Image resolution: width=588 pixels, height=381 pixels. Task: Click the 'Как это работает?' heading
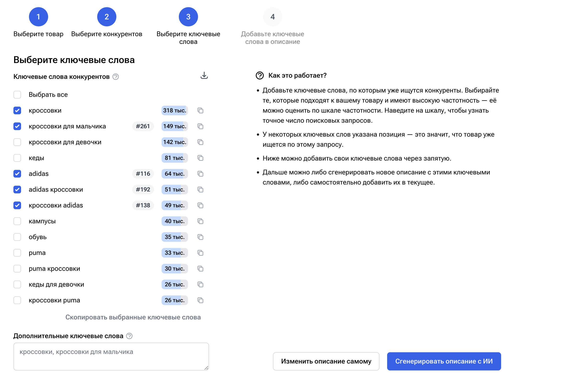297,75
